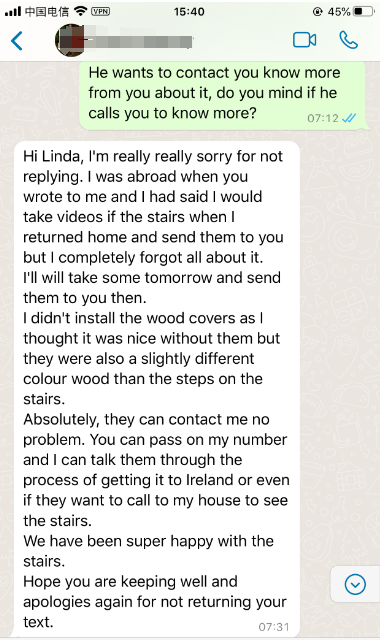The height and width of the screenshot is (640, 381).
Task: Tap the blue double check marks
Action: click(349, 118)
